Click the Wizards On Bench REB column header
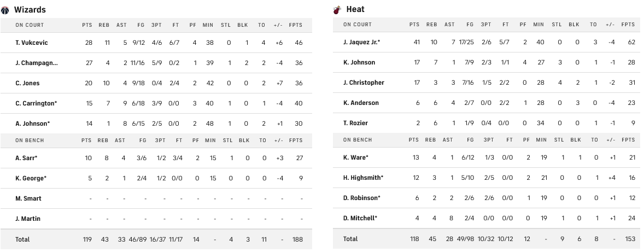The image size is (644, 252). click(x=104, y=140)
